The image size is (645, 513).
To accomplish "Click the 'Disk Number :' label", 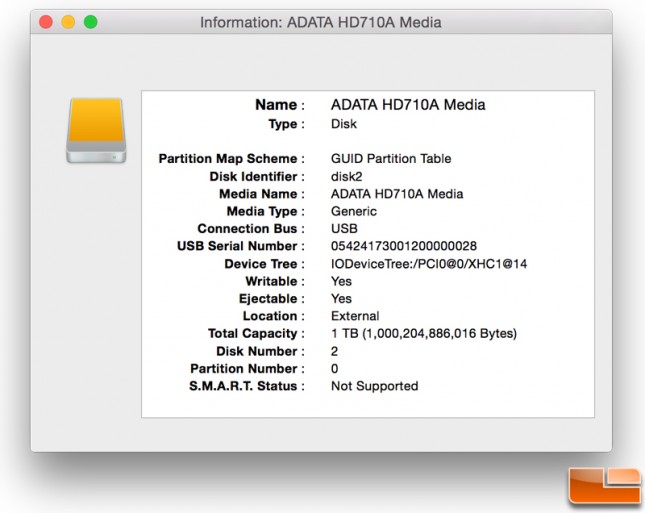I will 260,351.
